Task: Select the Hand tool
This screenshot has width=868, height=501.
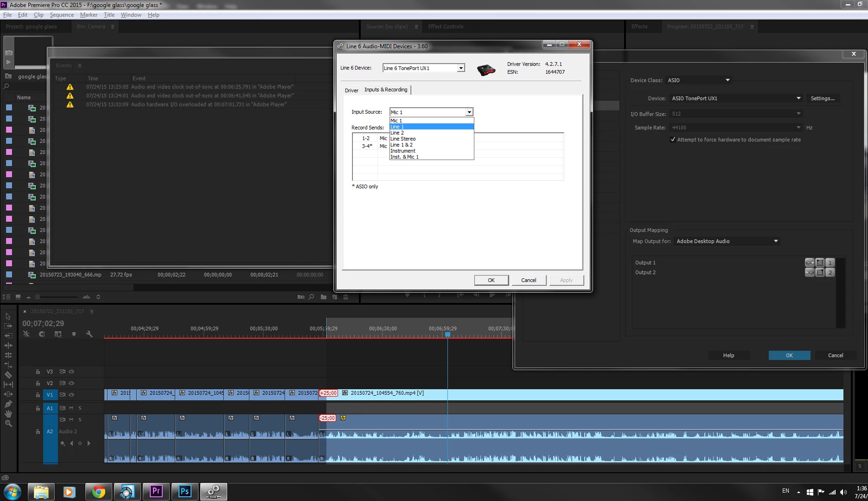Action: tap(8, 414)
